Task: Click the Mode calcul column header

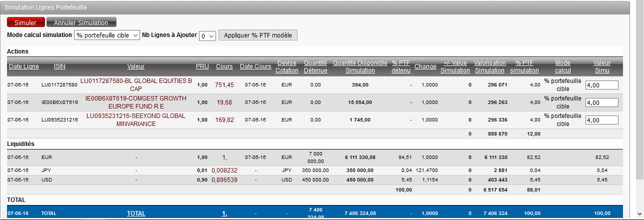Action: [562, 66]
